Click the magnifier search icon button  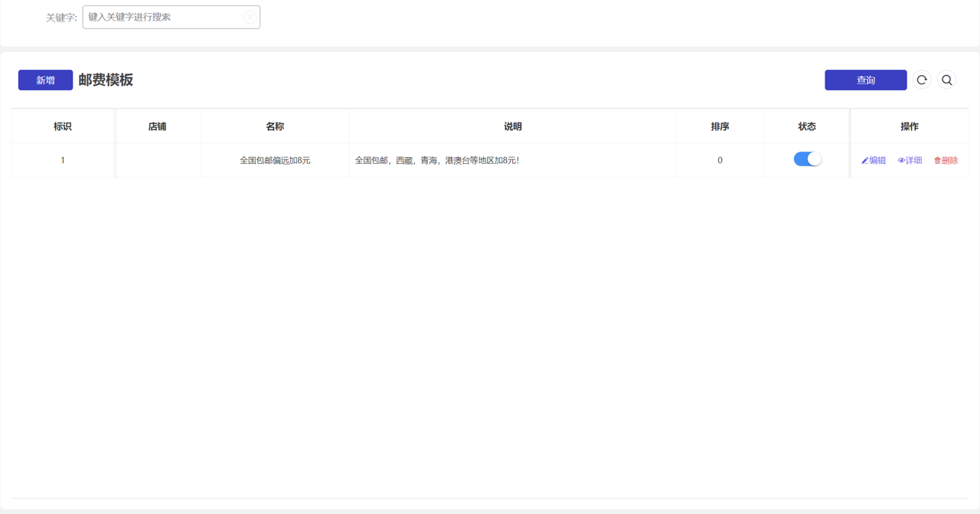[947, 80]
